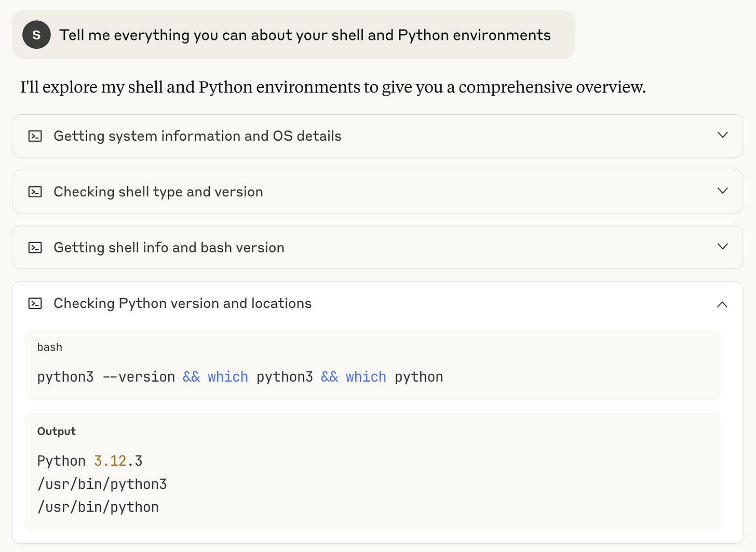Click the Checking Python version and locations title

pos(182,303)
